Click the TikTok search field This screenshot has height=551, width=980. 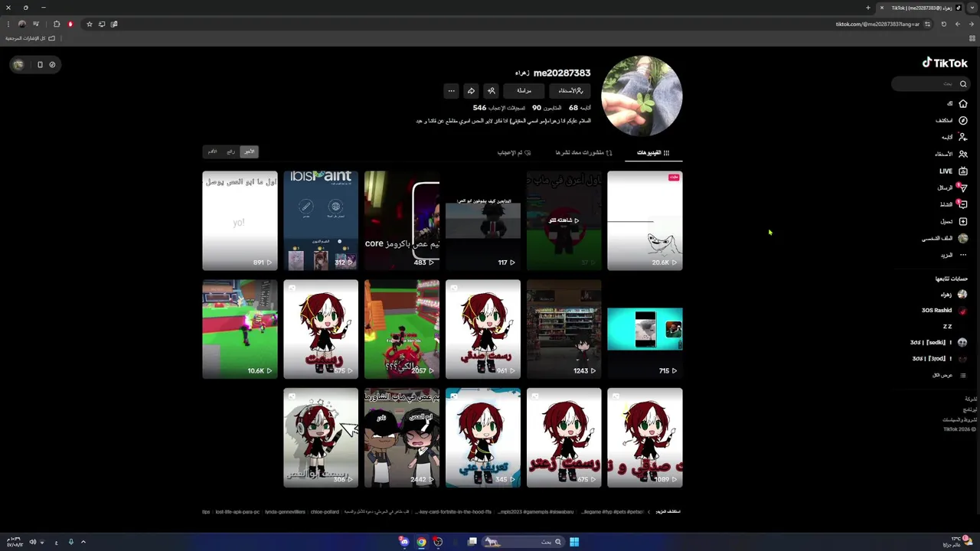929,84
